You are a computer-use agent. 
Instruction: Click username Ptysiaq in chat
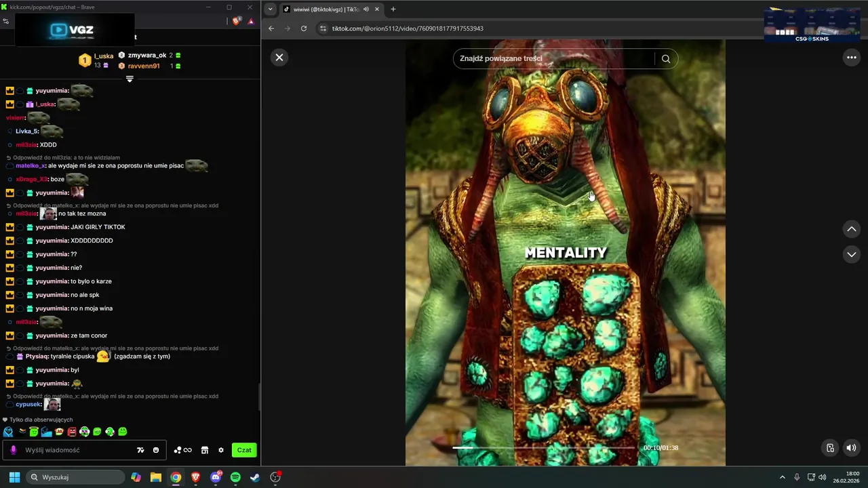37,357
